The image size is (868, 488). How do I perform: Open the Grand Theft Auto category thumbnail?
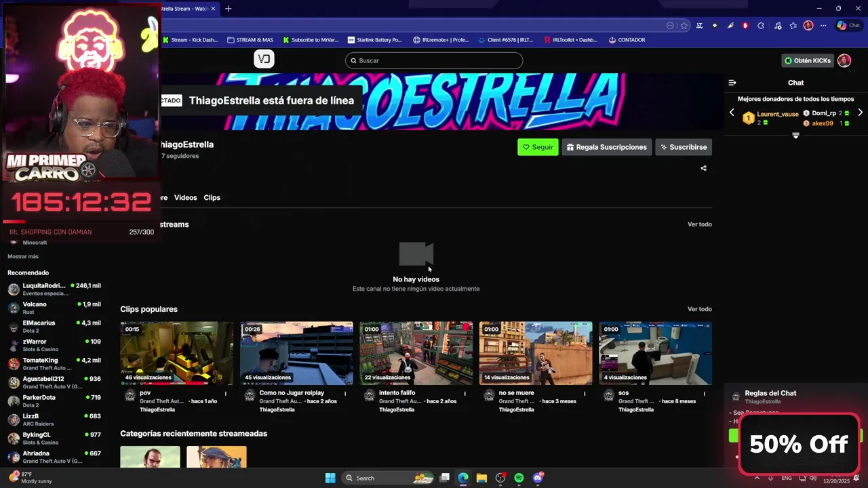(151, 457)
